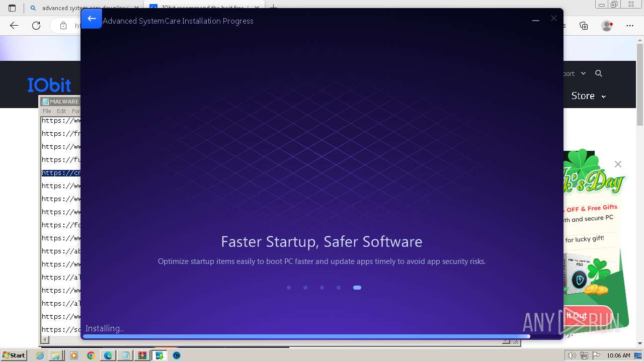Open Google Chrome from taskbar

pyautogui.click(x=91, y=355)
